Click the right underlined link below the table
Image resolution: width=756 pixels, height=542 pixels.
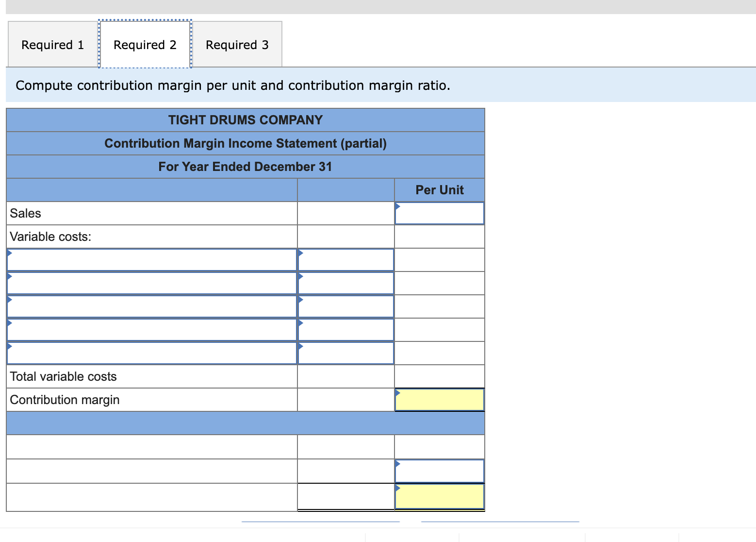click(x=500, y=522)
